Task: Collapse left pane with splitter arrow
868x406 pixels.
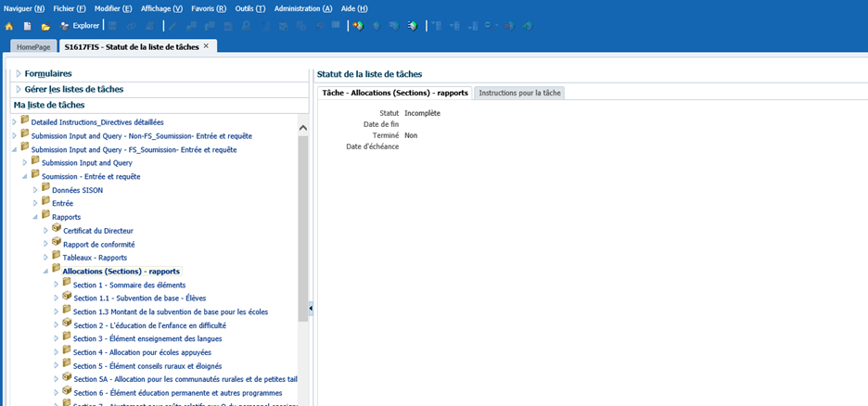Action: [x=311, y=308]
